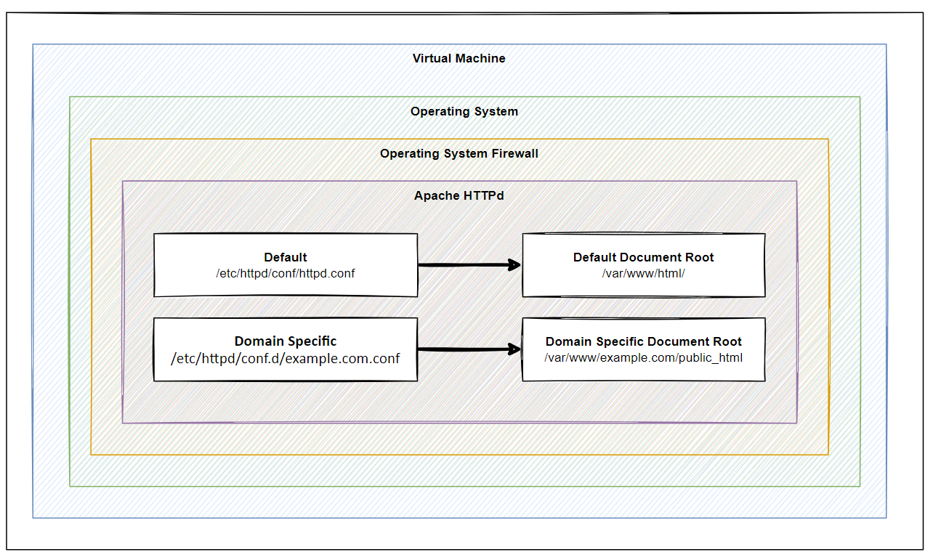933x560 pixels.
Task: Select the Default config box
Action: pyautogui.click(x=286, y=265)
